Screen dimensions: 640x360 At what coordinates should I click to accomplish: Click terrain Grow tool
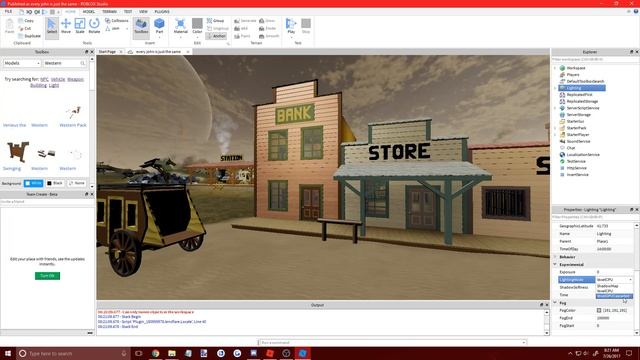click(267, 20)
